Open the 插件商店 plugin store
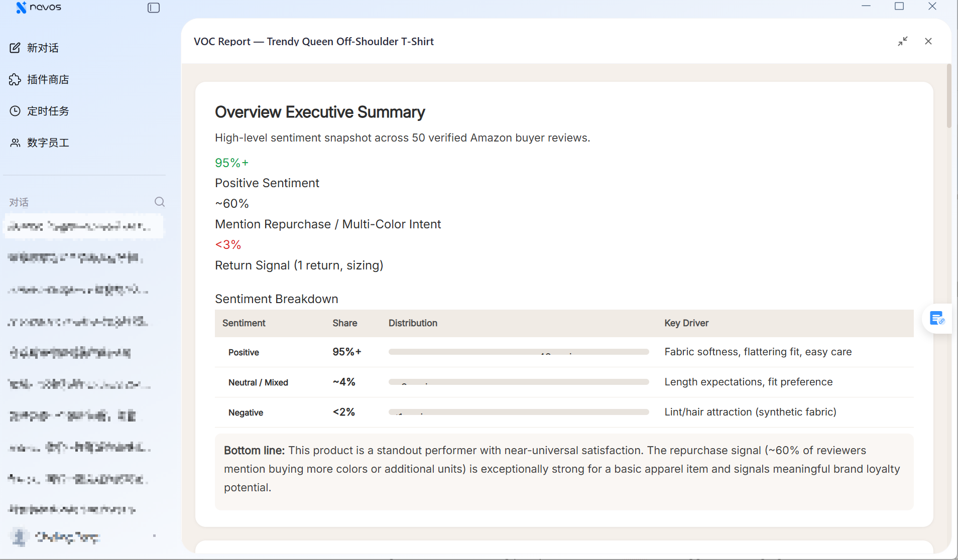 (39, 79)
